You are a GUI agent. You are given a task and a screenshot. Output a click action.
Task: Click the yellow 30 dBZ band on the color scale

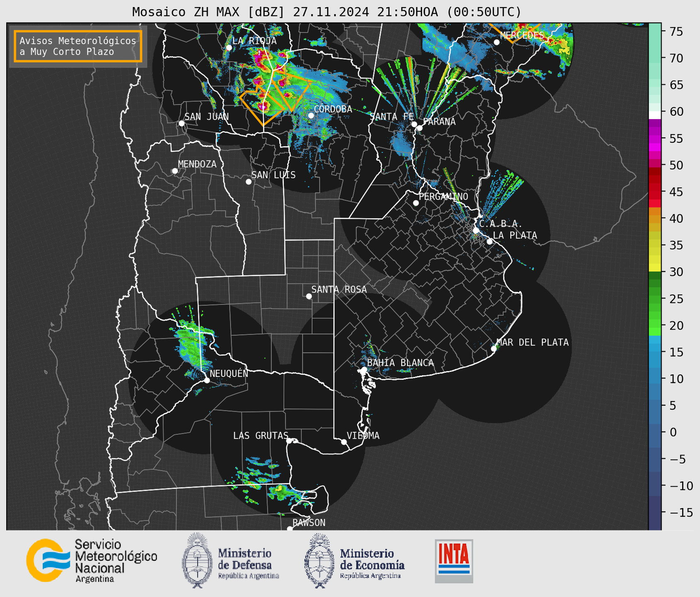pos(655,268)
